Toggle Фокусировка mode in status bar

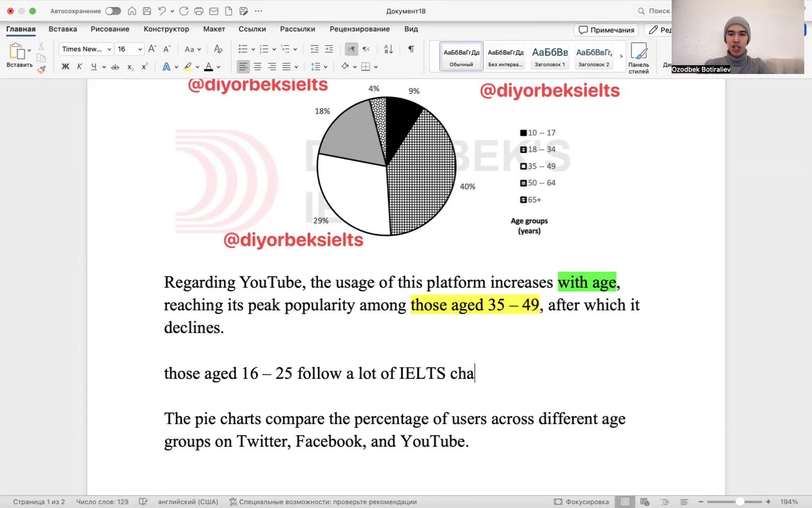pos(581,502)
